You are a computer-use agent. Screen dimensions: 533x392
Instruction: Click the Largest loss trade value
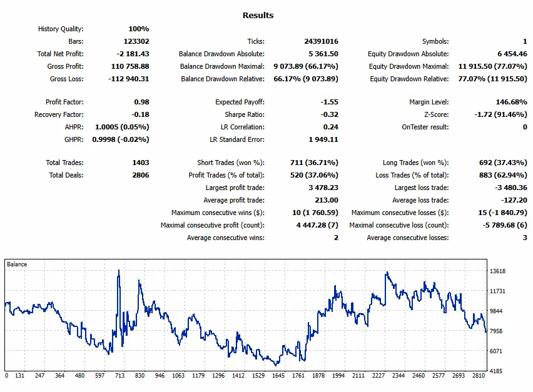pos(511,188)
